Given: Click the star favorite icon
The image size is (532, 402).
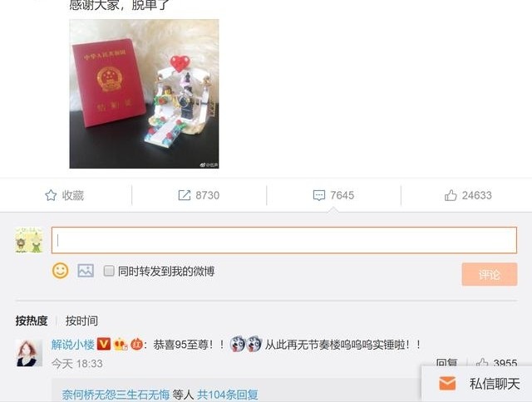Looking at the screenshot, I should coord(51,195).
